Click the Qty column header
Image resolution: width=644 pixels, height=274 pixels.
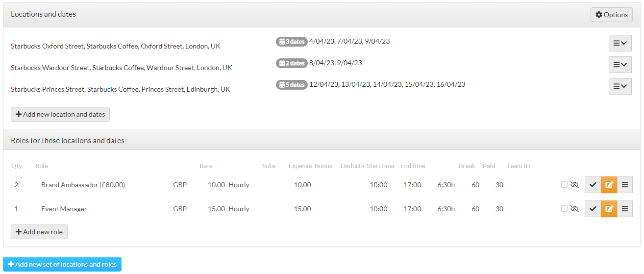17,166
